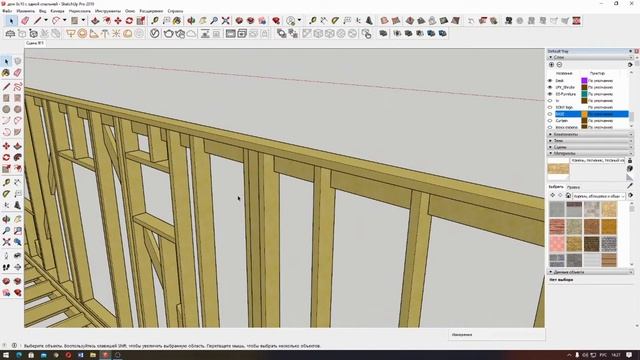Choose the Pan hand tool in top toolbar
The width and height of the screenshot is (640, 360).
202,20
